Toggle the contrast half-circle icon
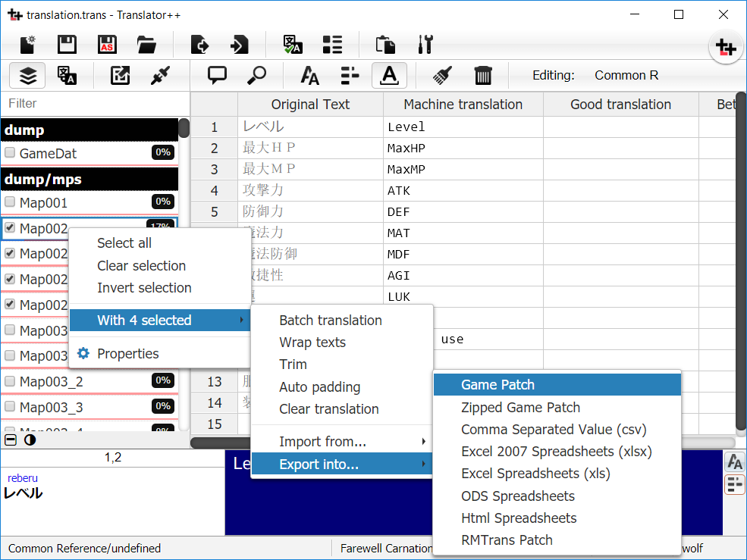747x560 pixels. point(30,440)
